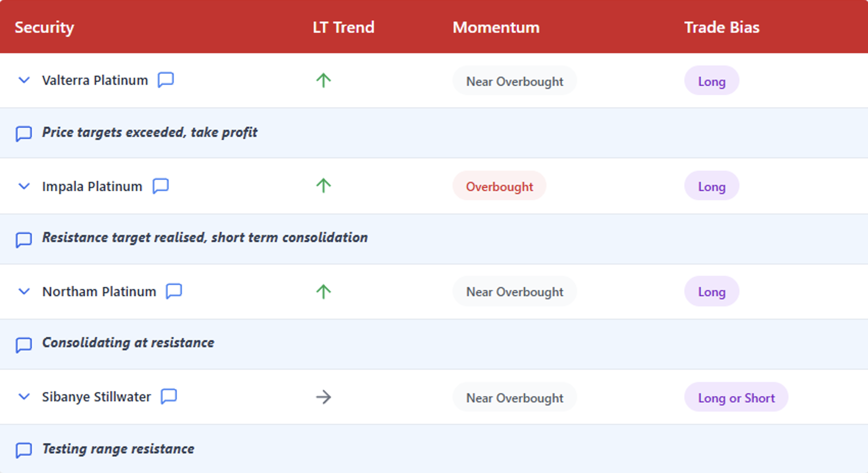Click comment icon before 'Consolidating at resistance' note

[24, 345]
